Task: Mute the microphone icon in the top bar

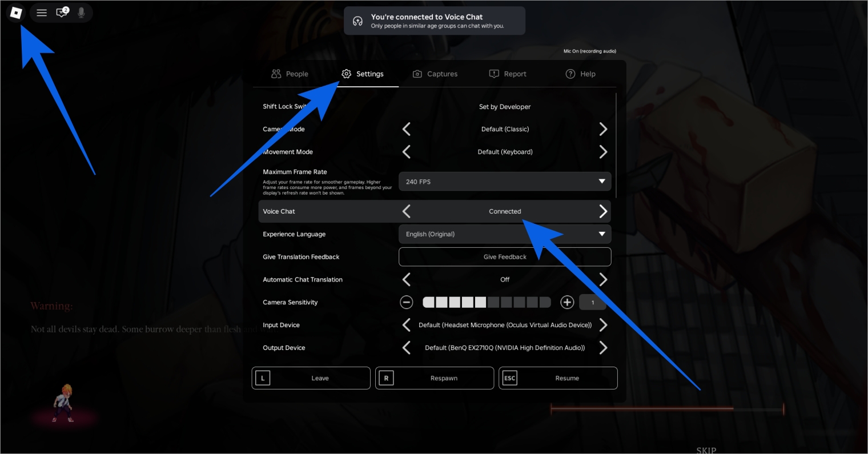Action: [82, 13]
